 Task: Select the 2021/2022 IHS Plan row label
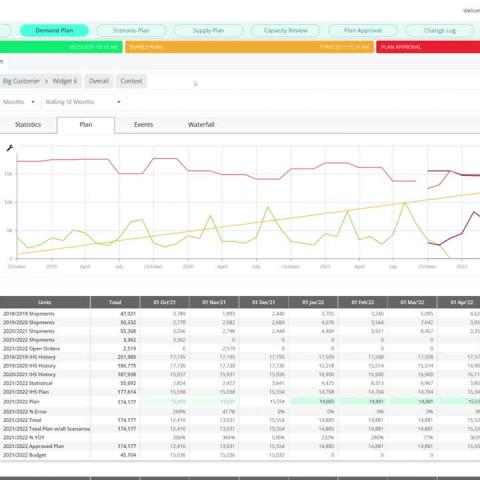point(26,392)
